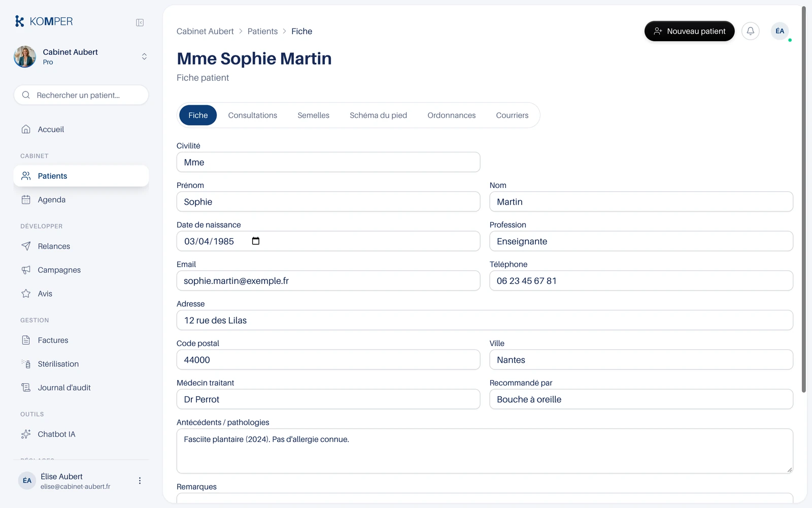Switch to the Semelles tab
812x508 pixels.
coord(314,115)
